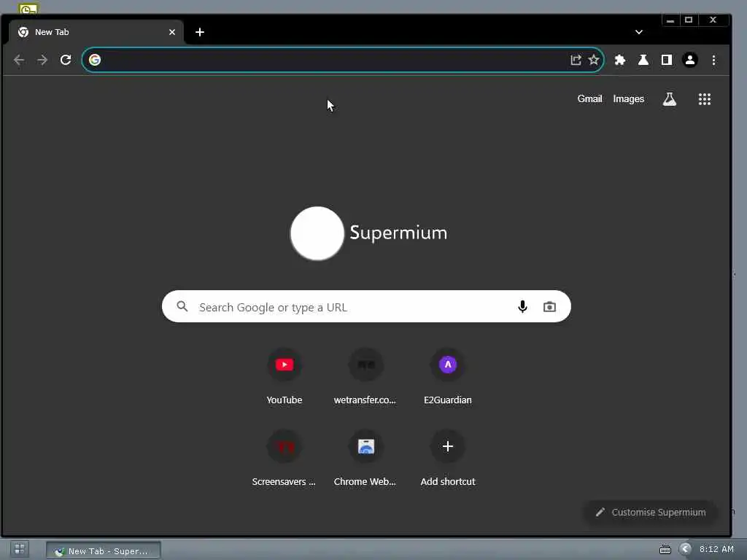Open the Screensavers shortcut
Image resolution: width=747 pixels, height=560 pixels.
pyautogui.click(x=285, y=459)
